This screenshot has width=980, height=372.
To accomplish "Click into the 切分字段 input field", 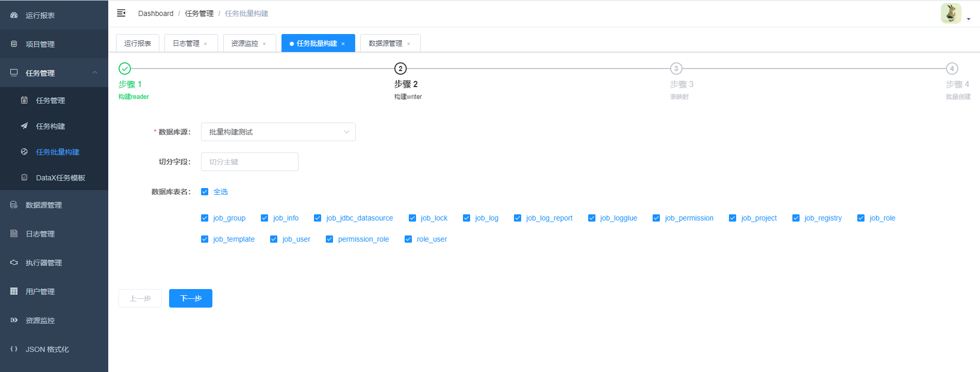I will point(250,162).
